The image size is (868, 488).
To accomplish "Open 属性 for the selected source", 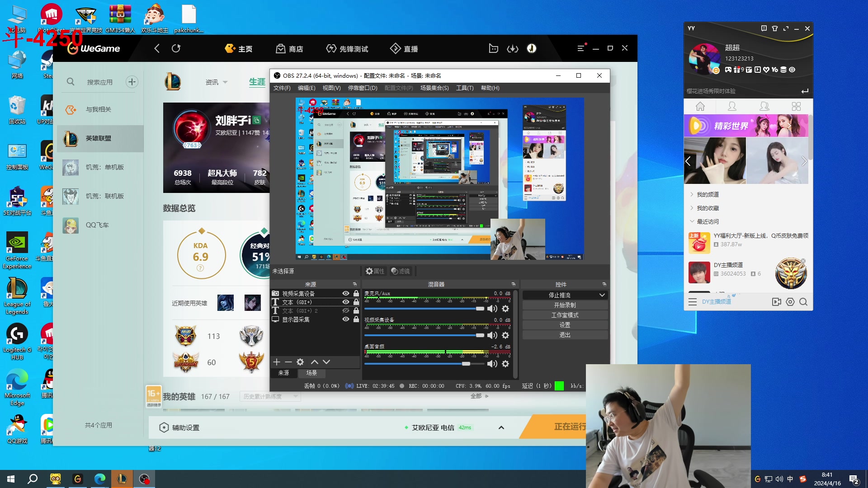I will pyautogui.click(x=375, y=271).
